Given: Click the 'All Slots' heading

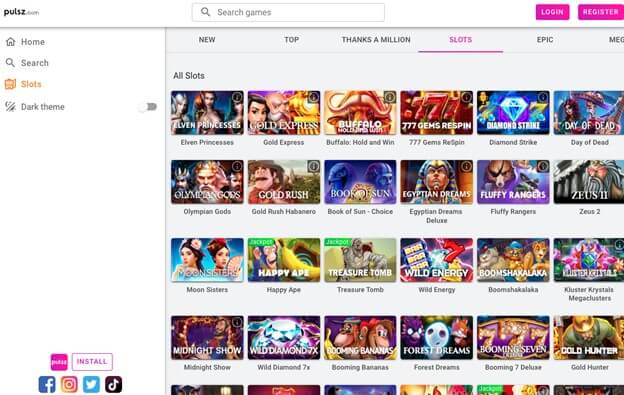Looking at the screenshot, I should click(x=189, y=76).
